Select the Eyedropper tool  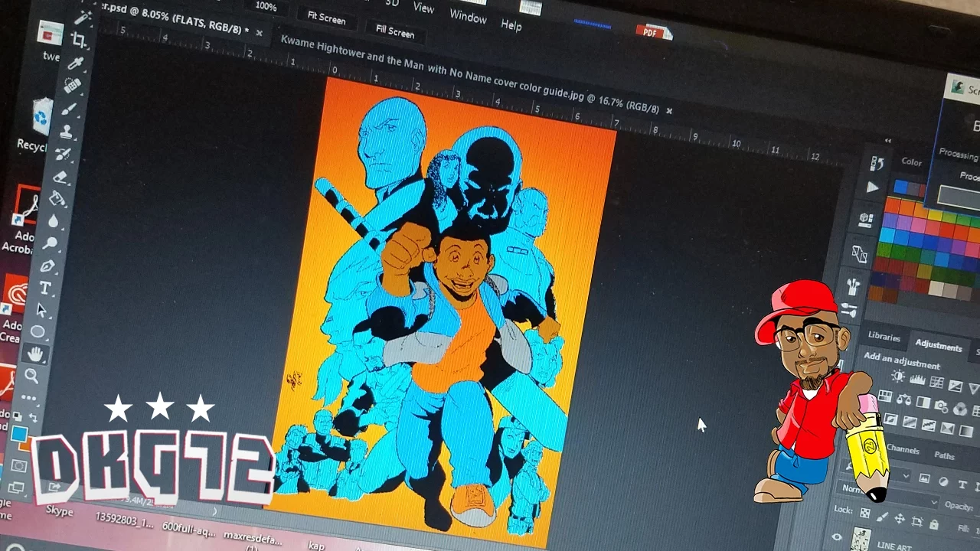coord(76,62)
